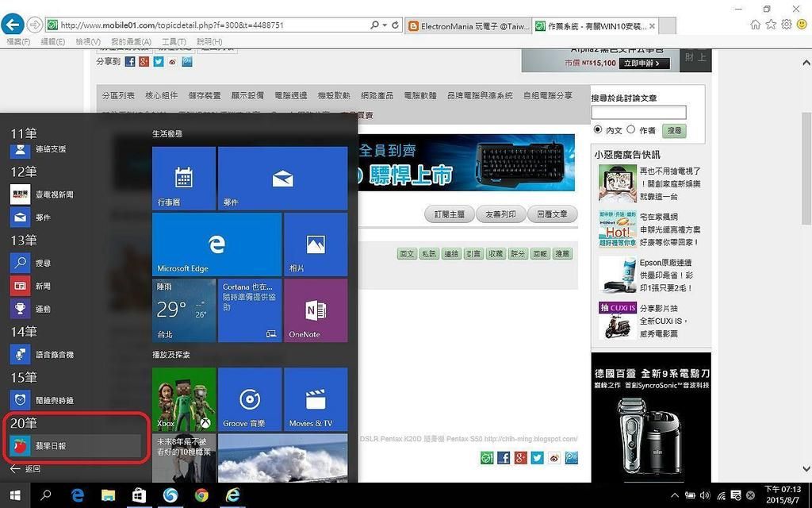Open 蘋果日報 app in the list
This screenshot has width=812, height=508.
[75, 446]
